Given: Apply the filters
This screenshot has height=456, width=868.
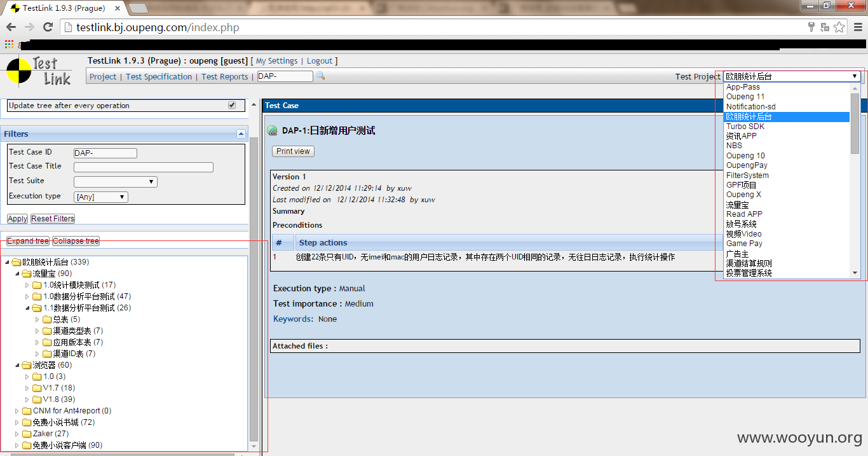Looking at the screenshot, I should click(x=17, y=219).
